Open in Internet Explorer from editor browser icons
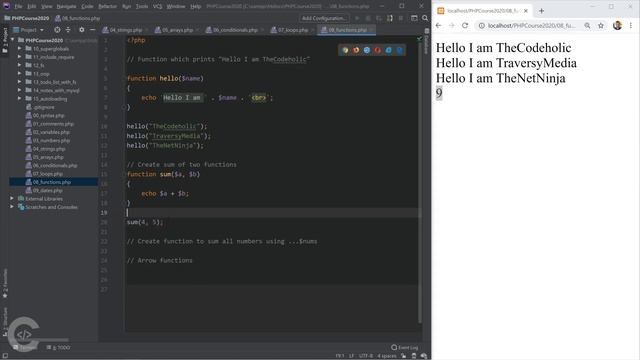Screen dimensions: 640x360 click(389, 50)
